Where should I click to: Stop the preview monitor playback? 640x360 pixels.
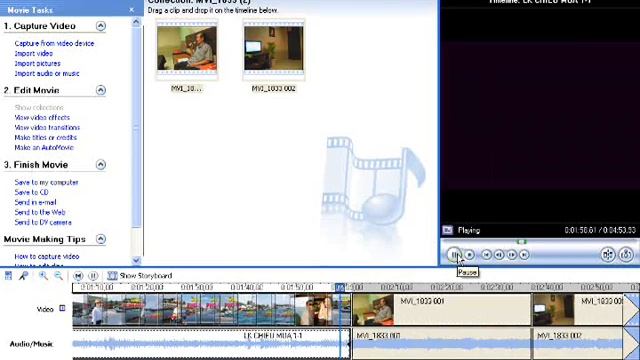click(470, 255)
